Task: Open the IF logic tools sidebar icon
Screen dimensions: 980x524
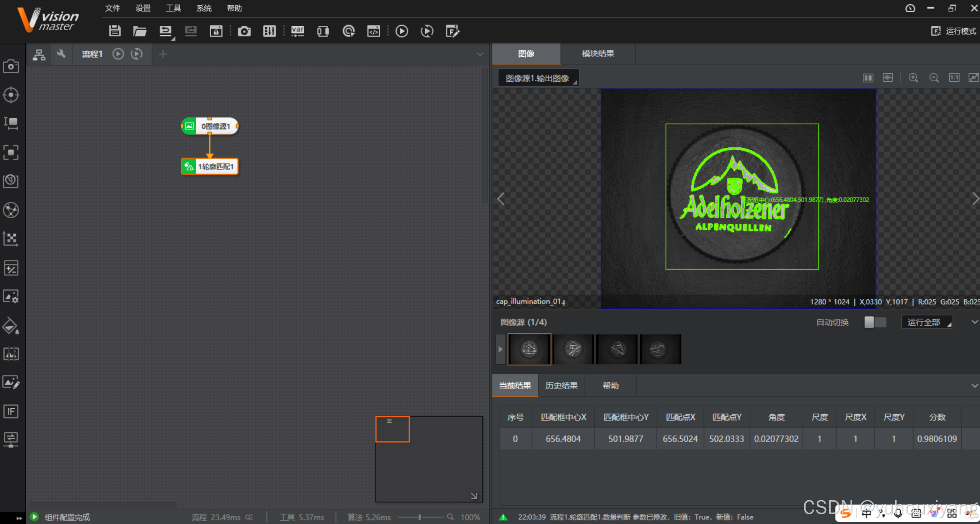Action: (x=11, y=411)
